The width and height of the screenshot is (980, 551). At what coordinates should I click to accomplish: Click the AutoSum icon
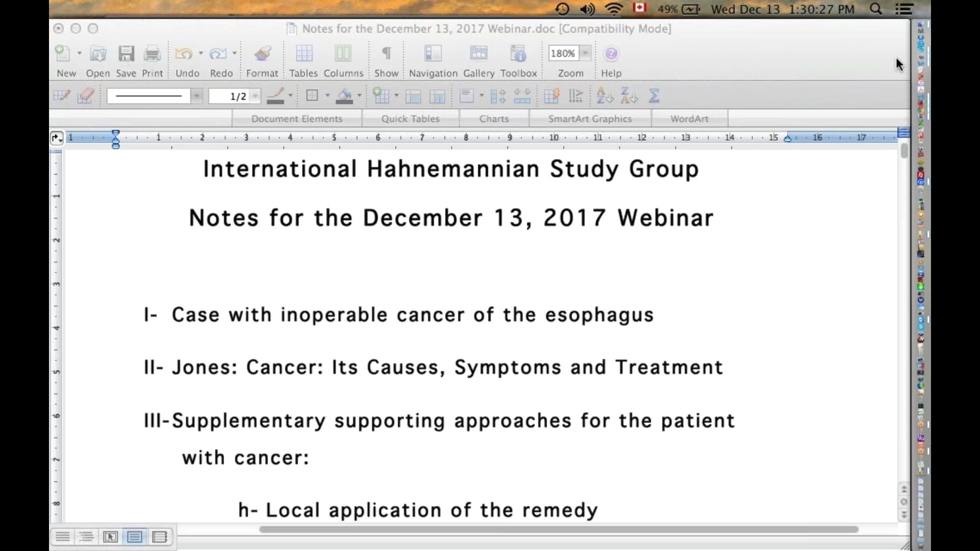(x=654, y=96)
